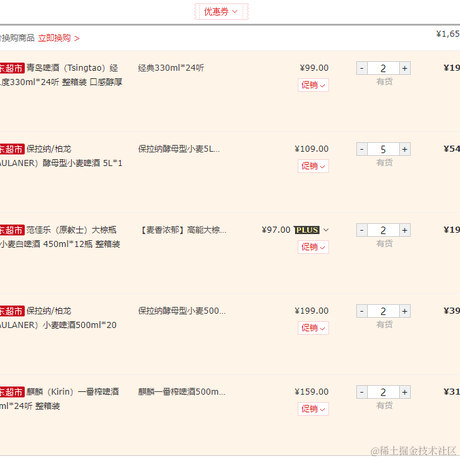The height and width of the screenshot is (460, 460).
Task: Expand 促销 dropdown for Tsingtao ¥99.00
Action: click(313, 85)
